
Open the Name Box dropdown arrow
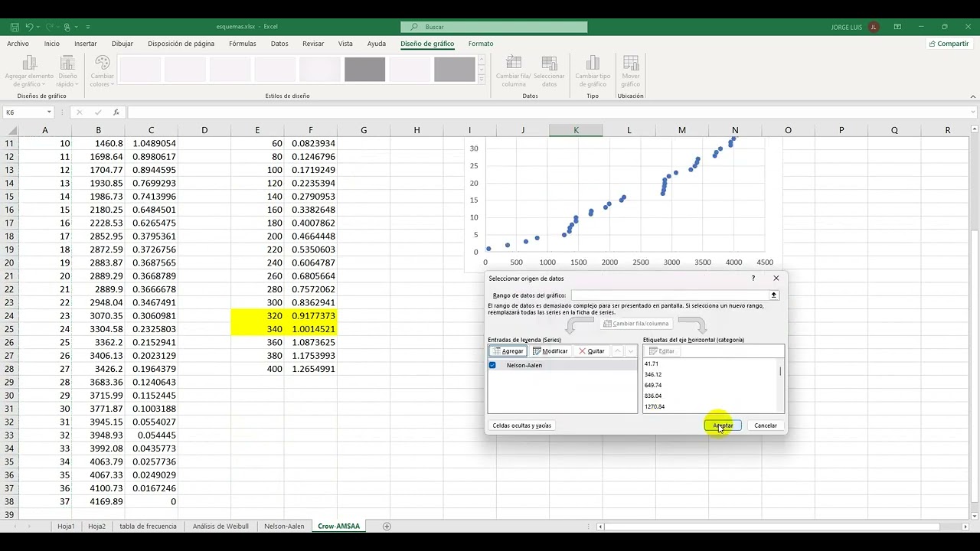click(x=49, y=112)
